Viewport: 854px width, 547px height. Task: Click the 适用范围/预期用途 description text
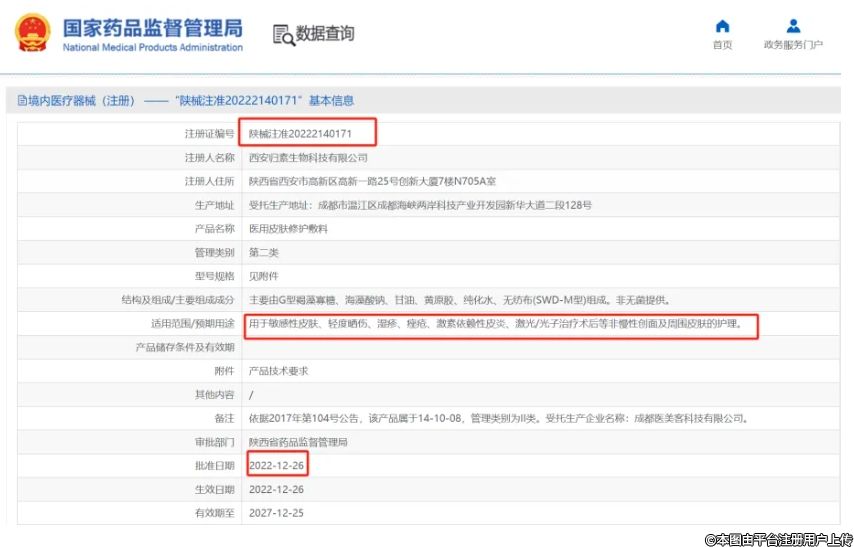[497, 324]
